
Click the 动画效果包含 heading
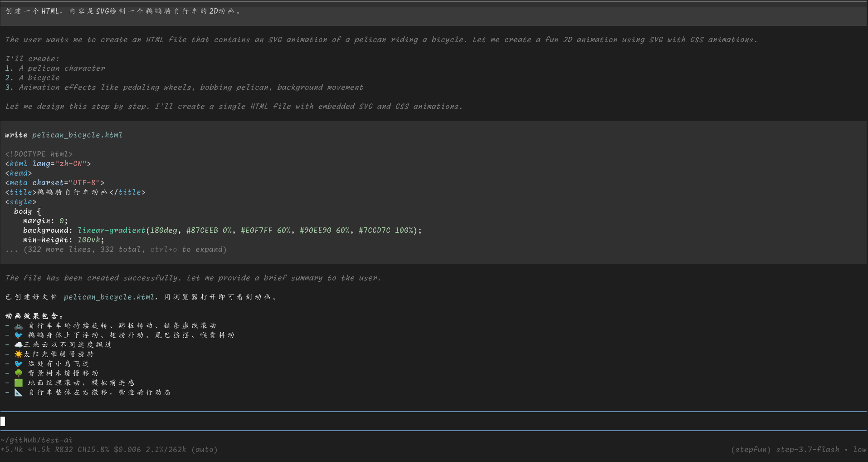[x=34, y=316]
